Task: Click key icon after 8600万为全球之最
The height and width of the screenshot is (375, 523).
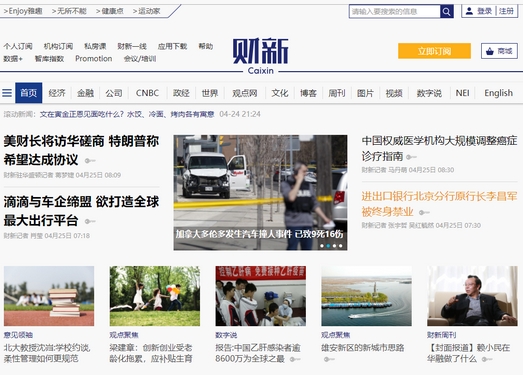Action: tap(295, 359)
